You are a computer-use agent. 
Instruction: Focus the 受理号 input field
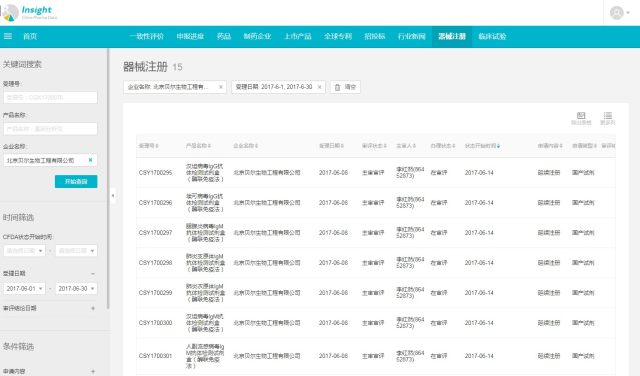point(50,97)
